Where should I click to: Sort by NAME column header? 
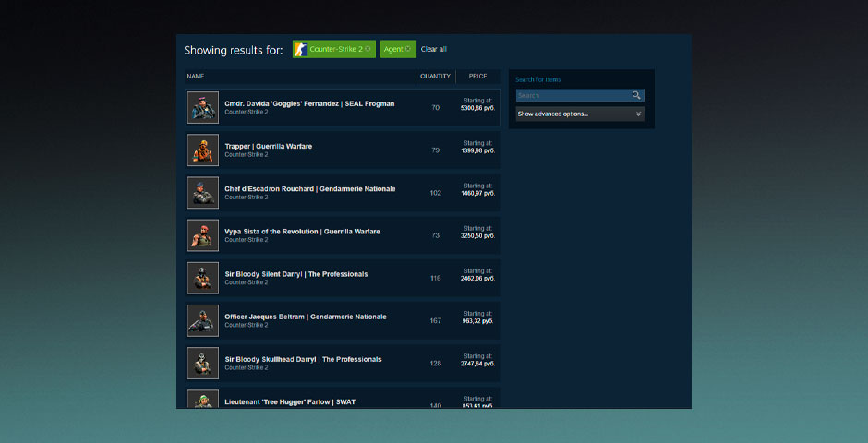pos(196,77)
